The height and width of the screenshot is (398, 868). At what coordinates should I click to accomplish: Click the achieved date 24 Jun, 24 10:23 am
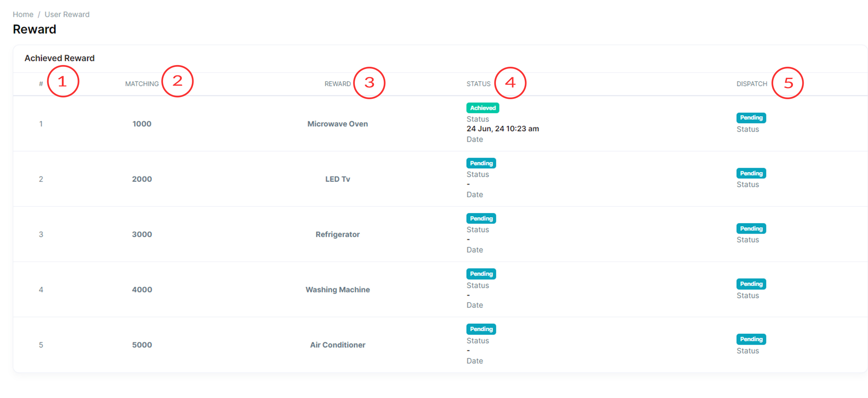[x=502, y=129]
